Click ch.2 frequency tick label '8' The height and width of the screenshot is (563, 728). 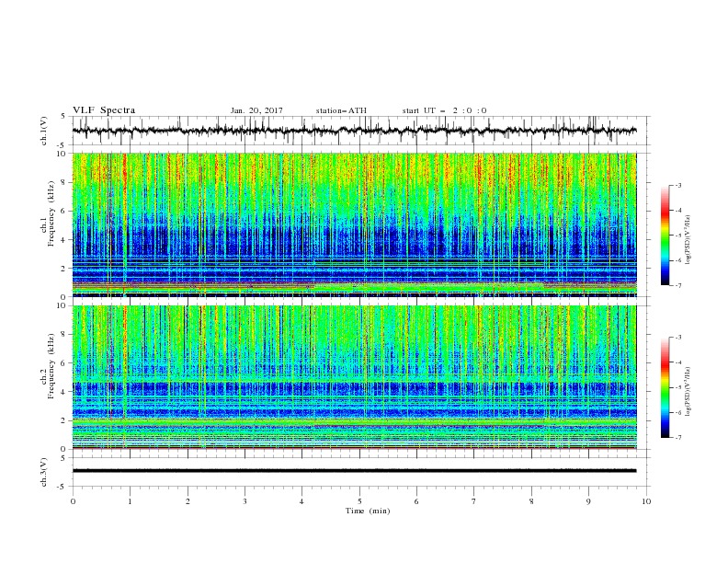pyautogui.click(x=65, y=334)
